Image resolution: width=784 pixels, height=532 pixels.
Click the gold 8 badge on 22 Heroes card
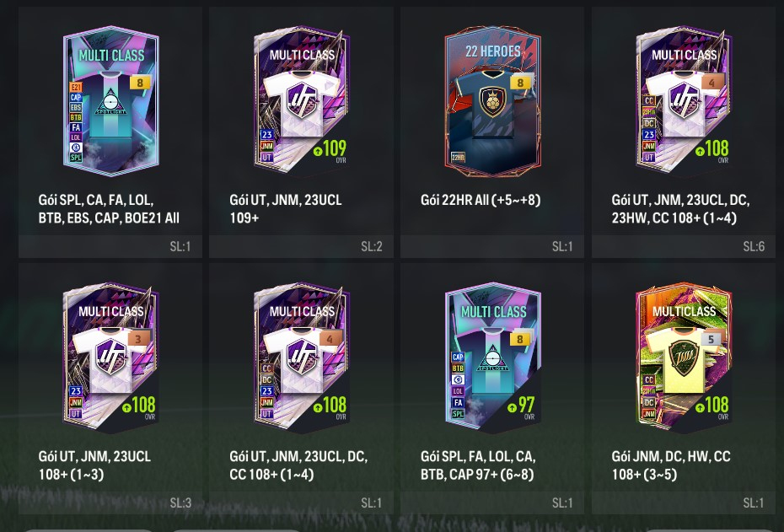(x=520, y=83)
